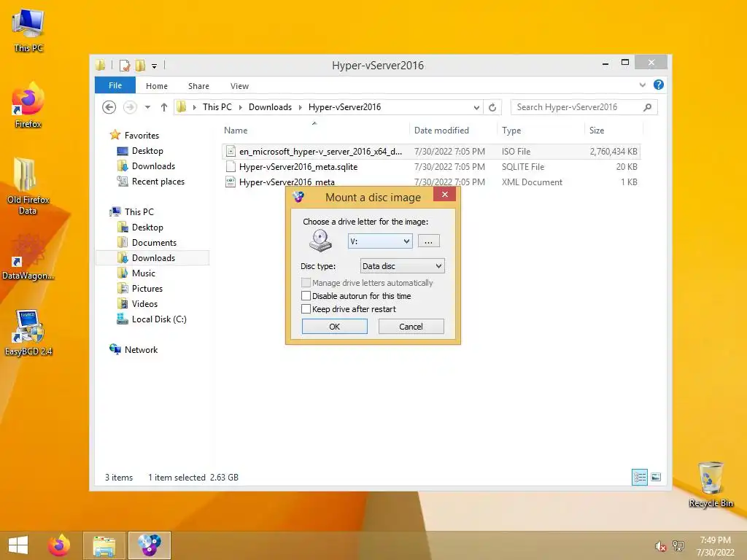Cancel the Mount a disc image dialog

pyautogui.click(x=411, y=327)
